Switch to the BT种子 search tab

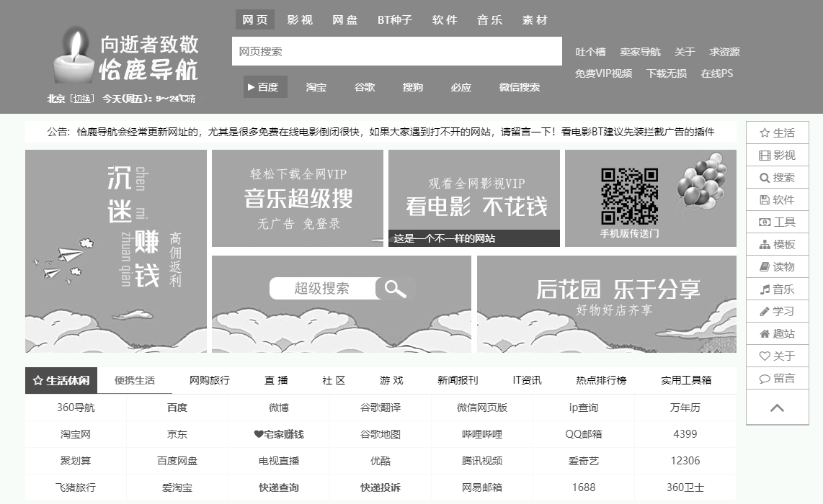[395, 20]
